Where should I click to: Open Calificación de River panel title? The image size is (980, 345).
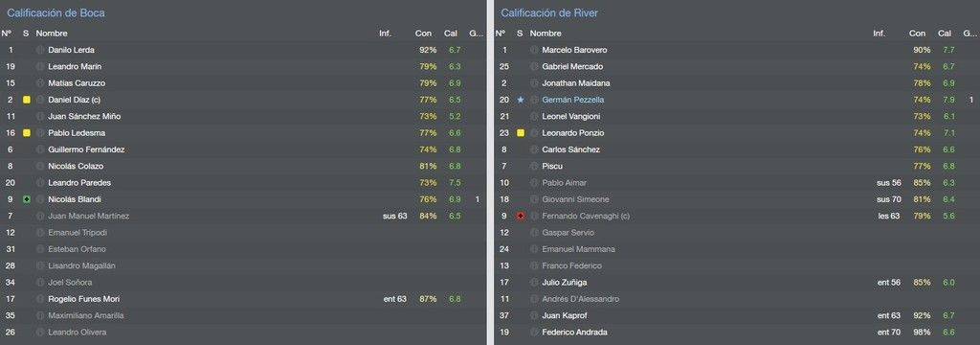(549, 12)
